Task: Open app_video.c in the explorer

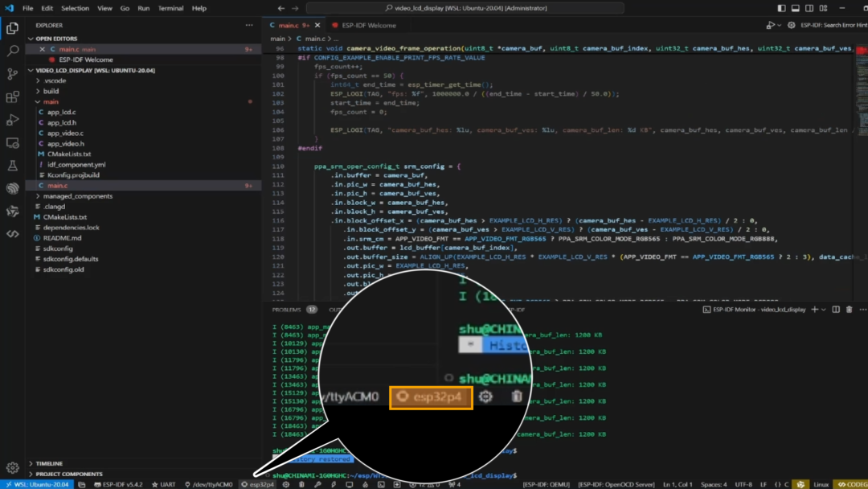Action: (65, 134)
